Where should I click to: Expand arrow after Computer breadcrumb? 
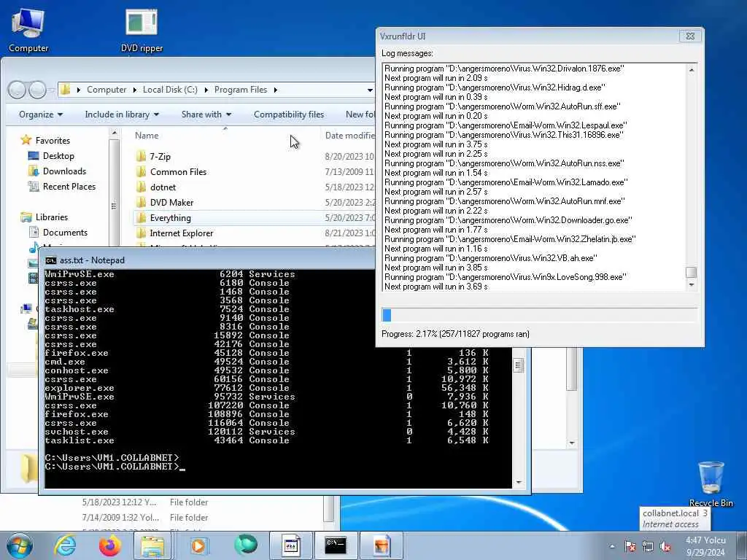[x=135, y=90]
